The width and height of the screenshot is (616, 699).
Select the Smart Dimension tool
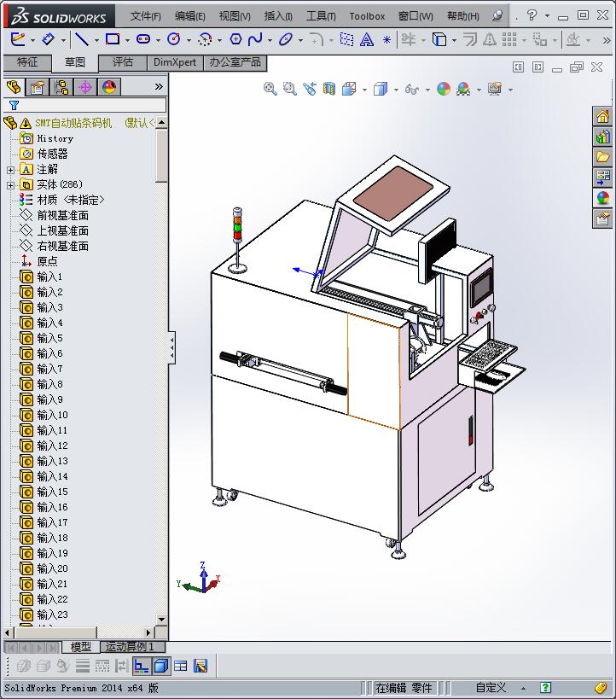pyautogui.click(x=48, y=39)
